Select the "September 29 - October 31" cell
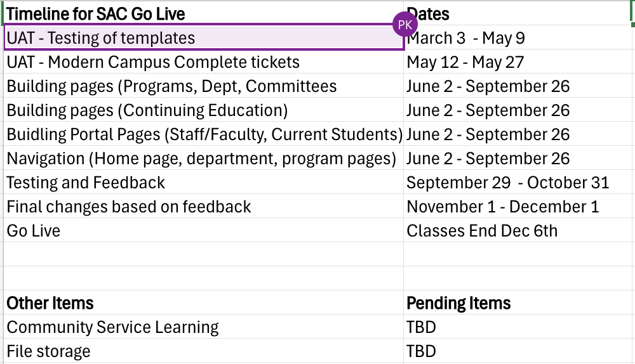The width and height of the screenshot is (635, 364). point(507,183)
